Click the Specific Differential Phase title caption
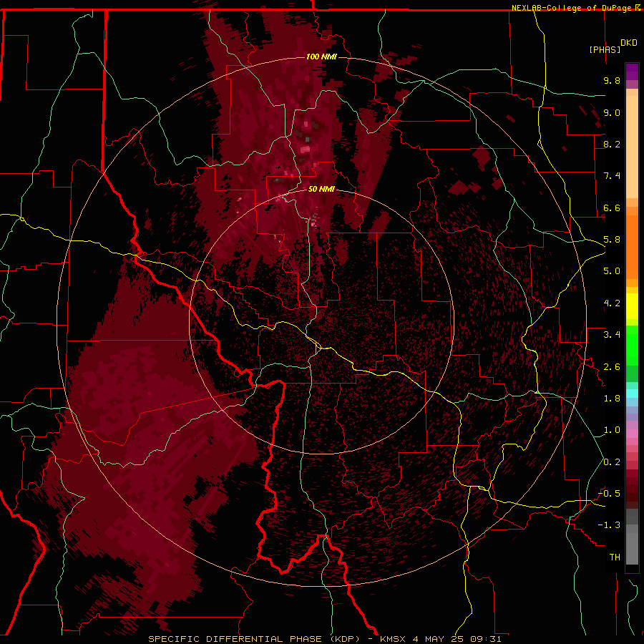Viewport: 644px width, 644px height. (x=324, y=639)
